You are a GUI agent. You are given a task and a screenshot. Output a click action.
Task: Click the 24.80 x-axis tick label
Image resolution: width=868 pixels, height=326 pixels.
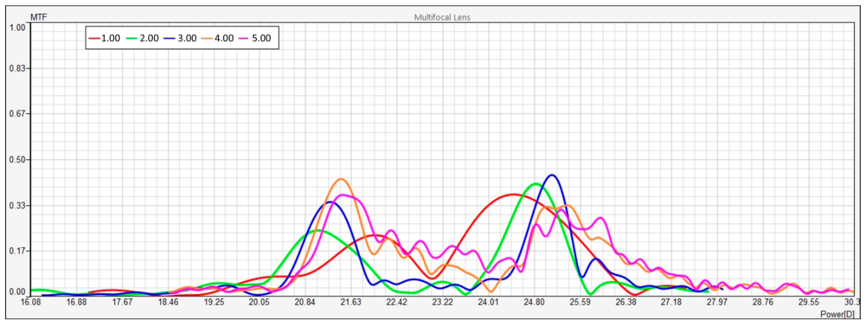tap(534, 302)
